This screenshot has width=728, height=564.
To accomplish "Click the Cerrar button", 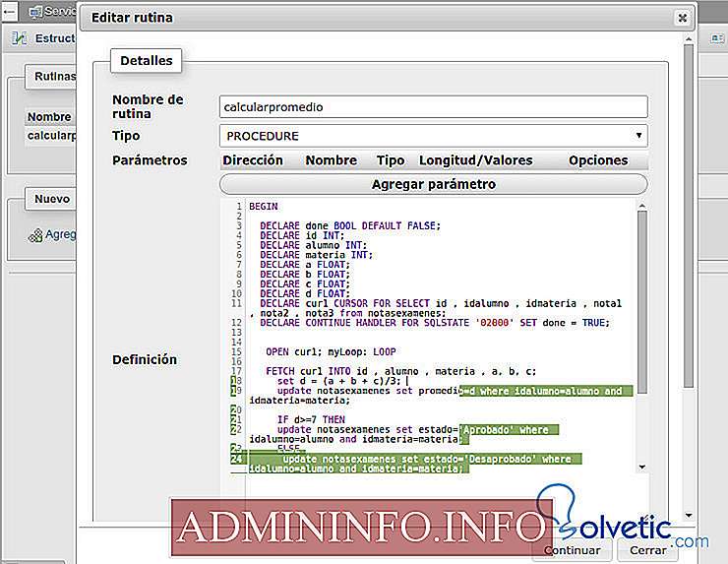I will click(648, 550).
